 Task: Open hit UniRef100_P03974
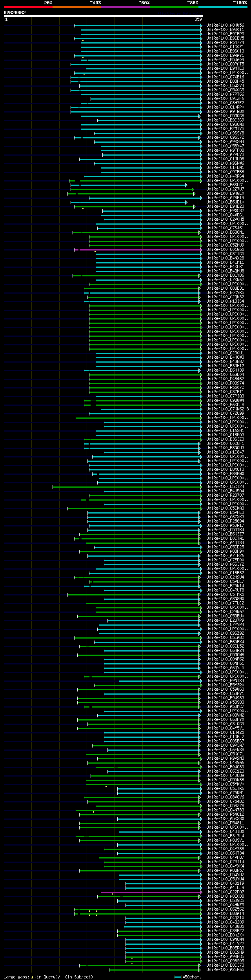click(x=225, y=383)
